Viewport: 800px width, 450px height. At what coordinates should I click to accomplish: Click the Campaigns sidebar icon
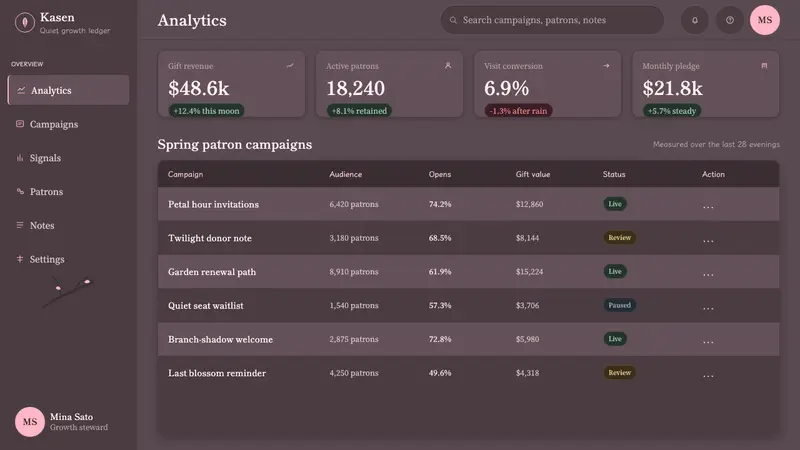point(20,124)
